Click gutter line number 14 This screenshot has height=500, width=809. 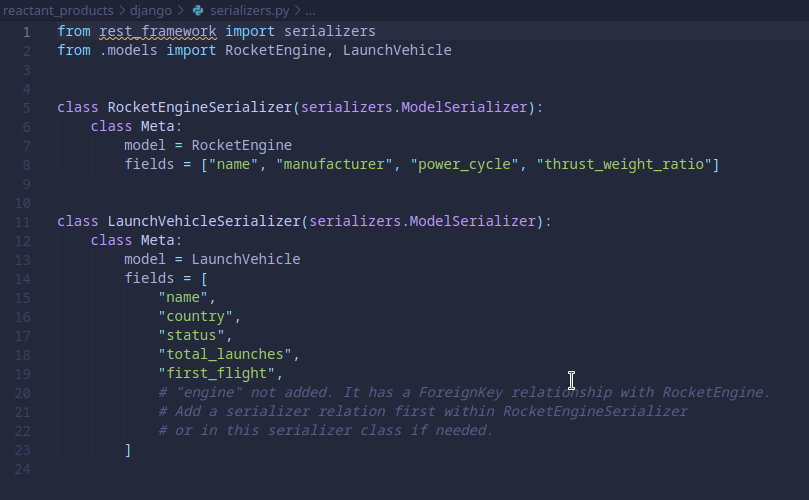(x=24, y=278)
